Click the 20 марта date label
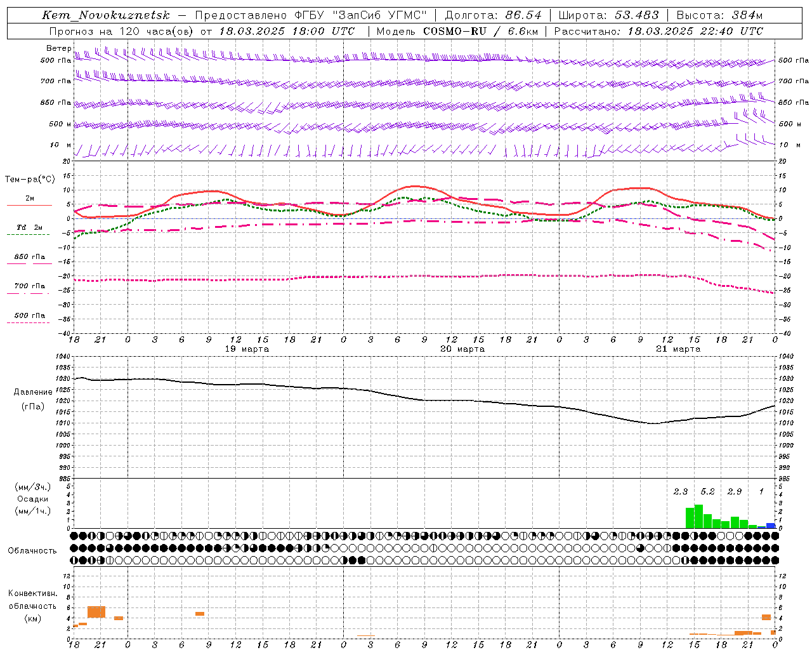Viewport: 812px width, 650px height. (462, 349)
